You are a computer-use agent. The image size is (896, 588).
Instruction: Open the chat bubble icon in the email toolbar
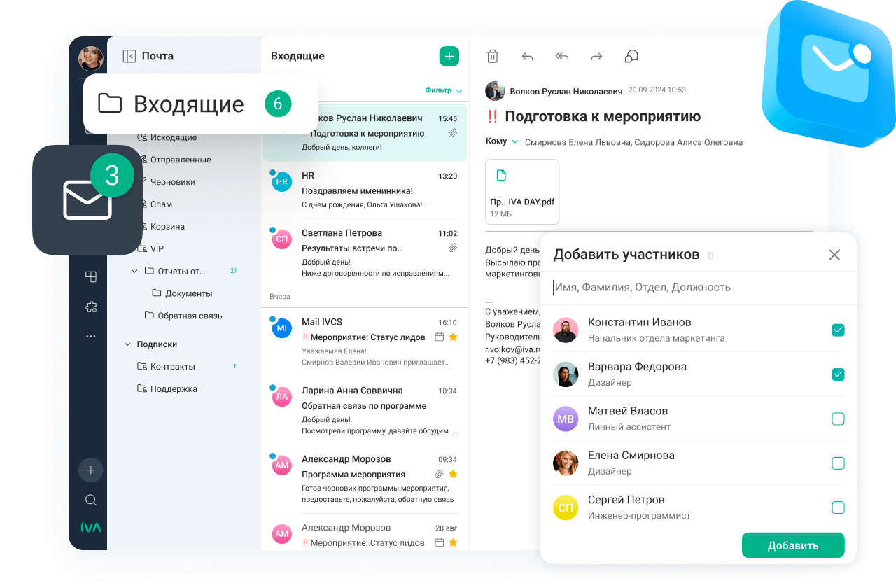631,57
